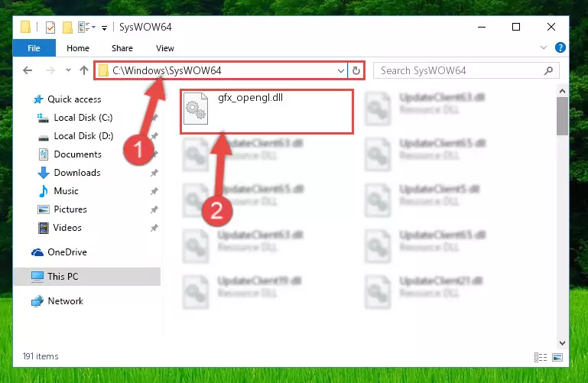Click the vertical scrollbar thumb

(562, 116)
